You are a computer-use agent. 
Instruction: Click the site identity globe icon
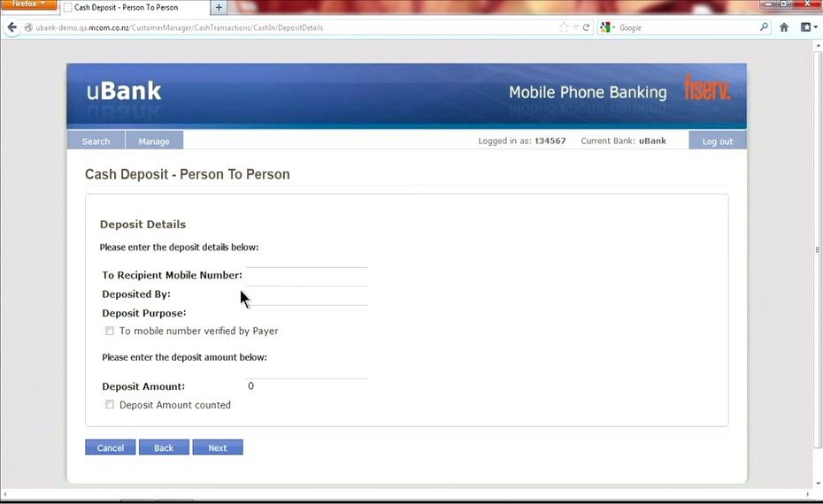tap(29, 27)
